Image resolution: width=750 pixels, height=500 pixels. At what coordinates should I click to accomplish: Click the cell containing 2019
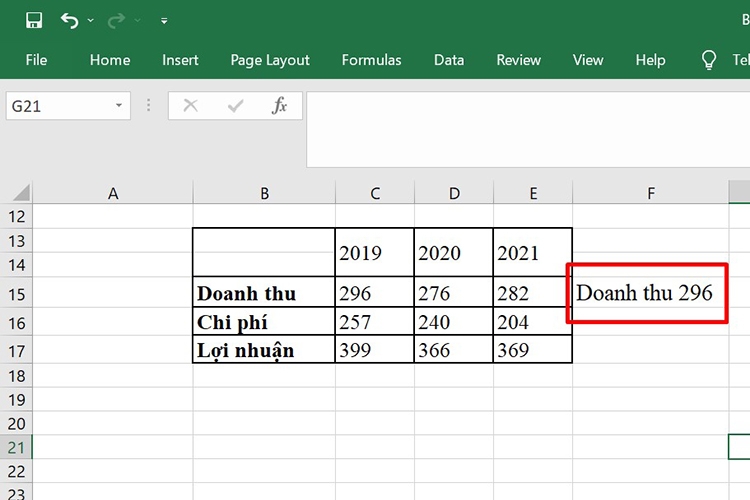coord(375,252)
